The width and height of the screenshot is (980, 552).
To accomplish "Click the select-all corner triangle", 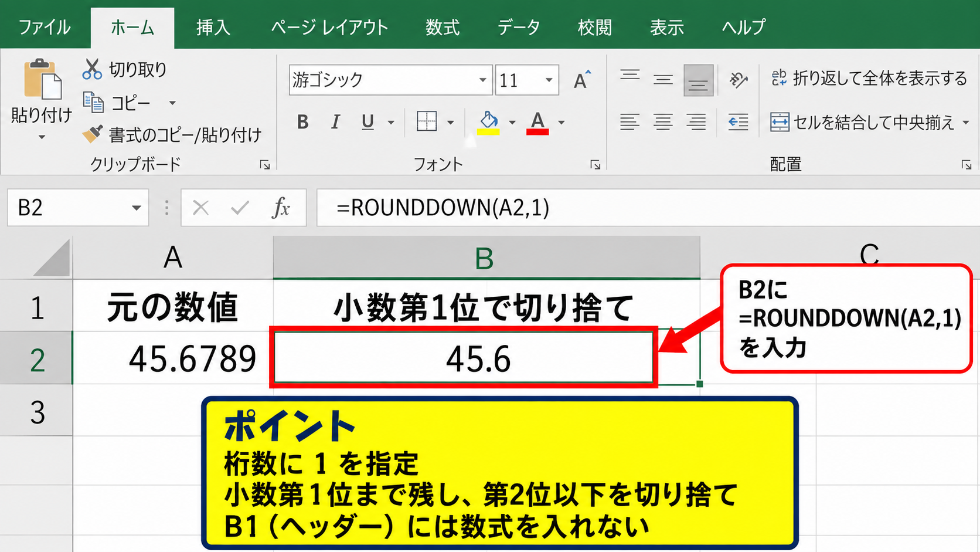I will pos(52,258).
